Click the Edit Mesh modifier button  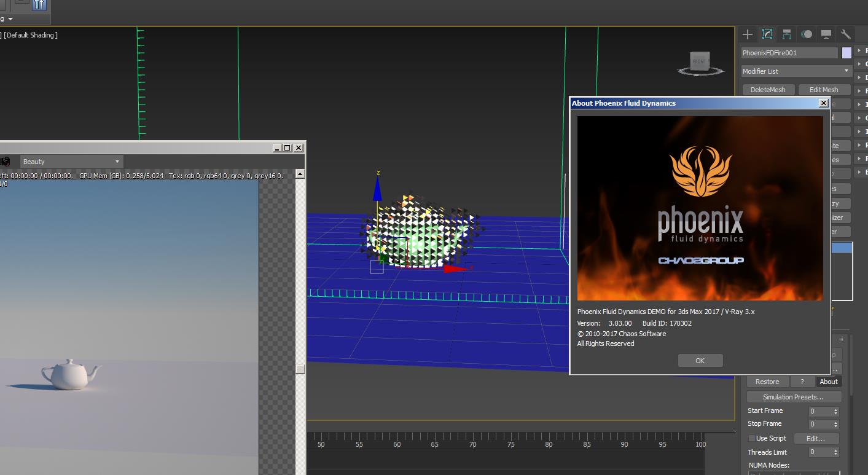[x=824, y=90]
